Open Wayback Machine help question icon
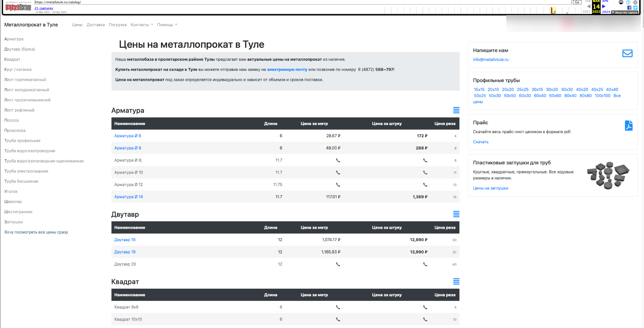This screenshot has width=644, height=328. point(628,2)
